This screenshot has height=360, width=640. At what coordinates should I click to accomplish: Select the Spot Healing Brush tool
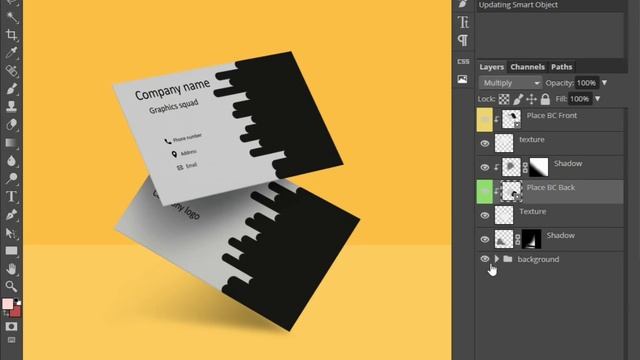point(11,71)
